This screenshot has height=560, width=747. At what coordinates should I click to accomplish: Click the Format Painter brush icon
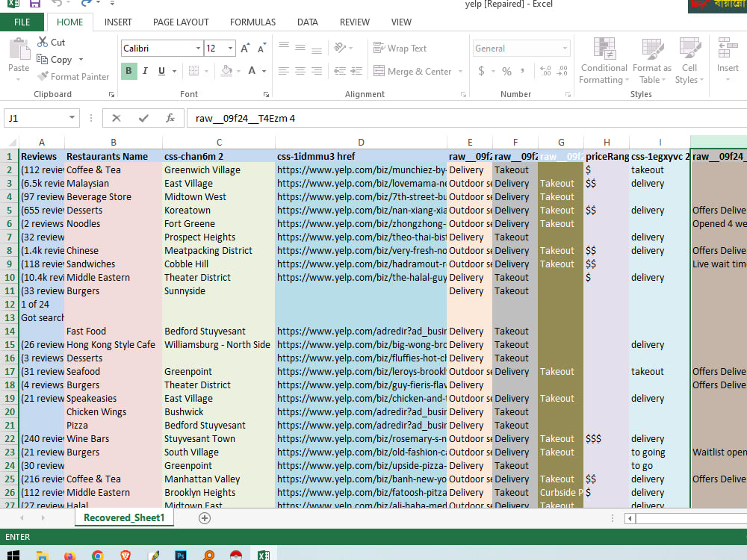pos(43,76)
